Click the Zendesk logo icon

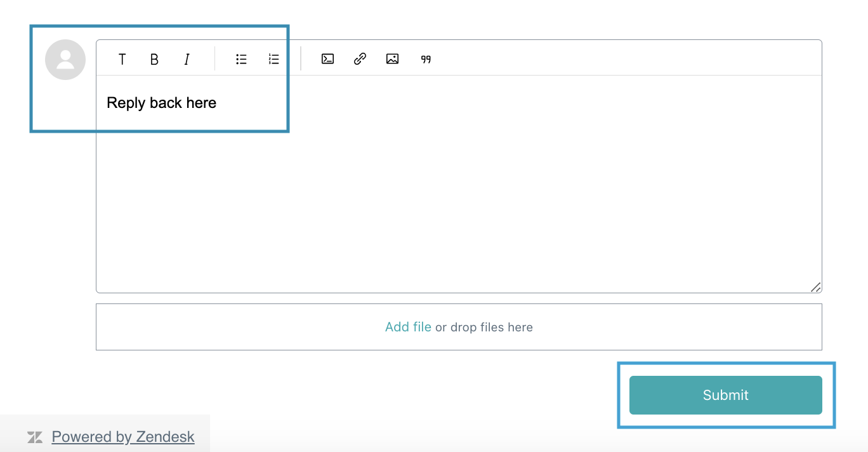tap(35, 437)
